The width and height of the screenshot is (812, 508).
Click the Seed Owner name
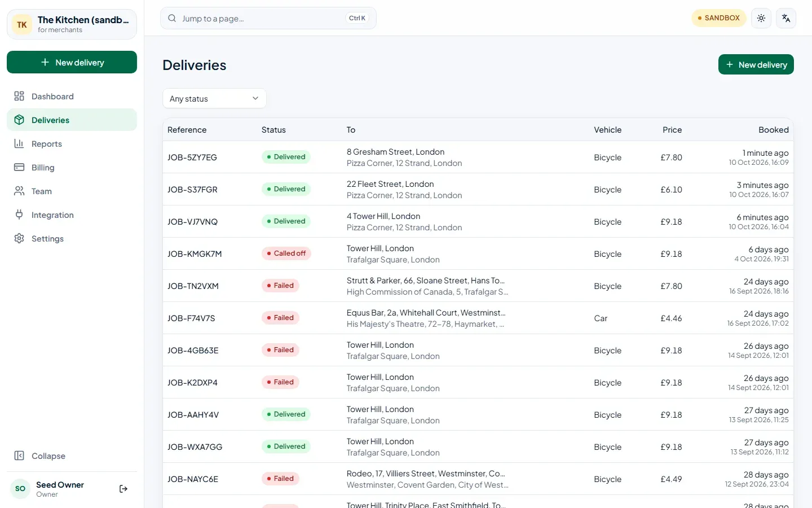click(60, 485)
